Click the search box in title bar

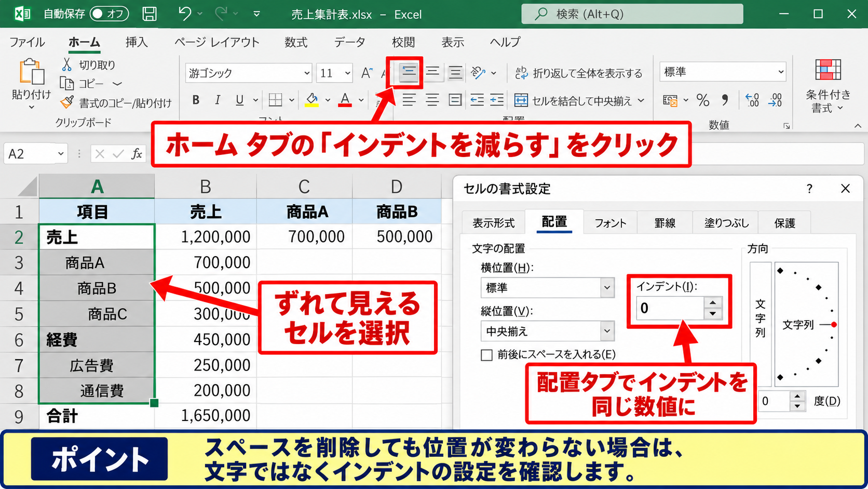pos(632,14)
